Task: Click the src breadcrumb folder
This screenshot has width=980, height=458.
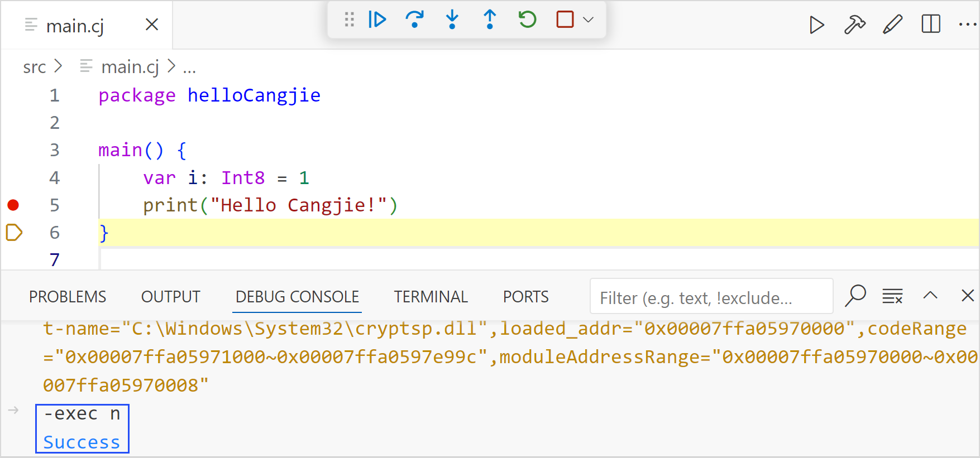Action: [x=34, y=68]
